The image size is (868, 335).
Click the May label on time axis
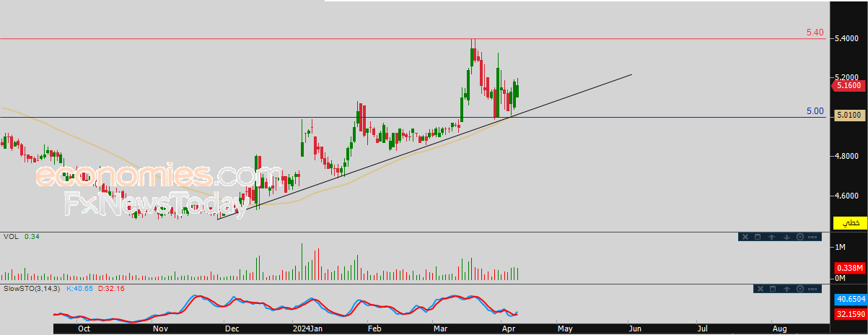tap(564, 329)
